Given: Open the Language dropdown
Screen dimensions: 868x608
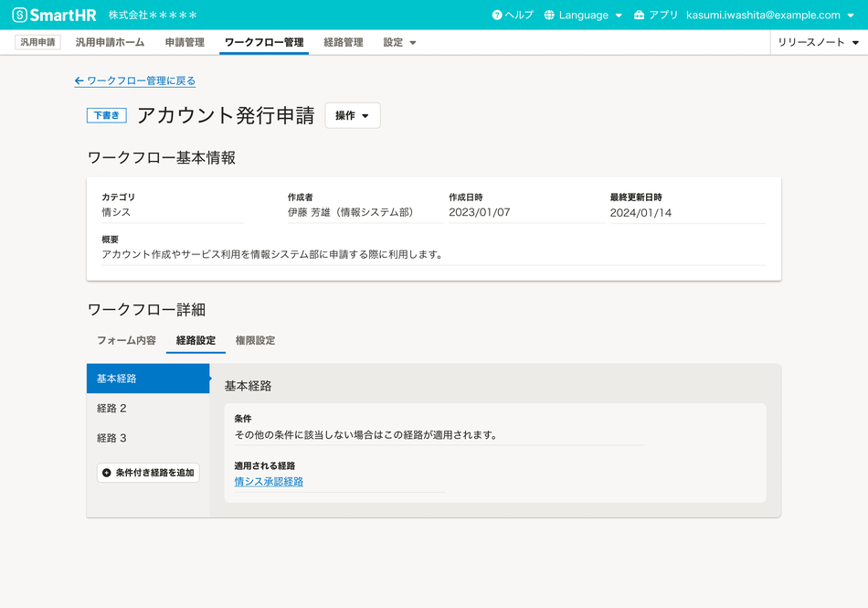Looking at the screenshot, I should (x=584, y=15).
